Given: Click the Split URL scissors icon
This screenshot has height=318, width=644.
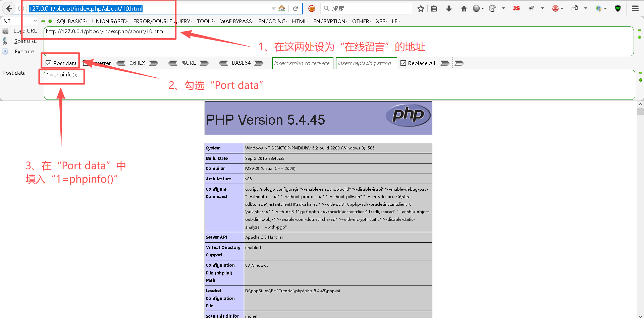Looking at the screenshot, I should point(5,41).
